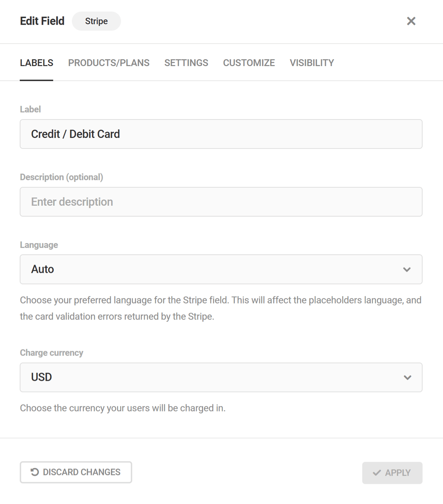The image size is (443, 504).
Task: Go to the Settings tab
Action: [186, 63]
